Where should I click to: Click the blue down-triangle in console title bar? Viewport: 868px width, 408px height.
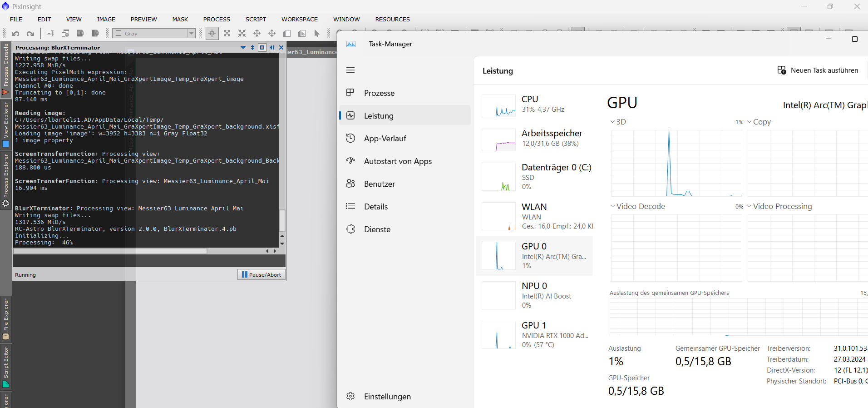(243, 47)
